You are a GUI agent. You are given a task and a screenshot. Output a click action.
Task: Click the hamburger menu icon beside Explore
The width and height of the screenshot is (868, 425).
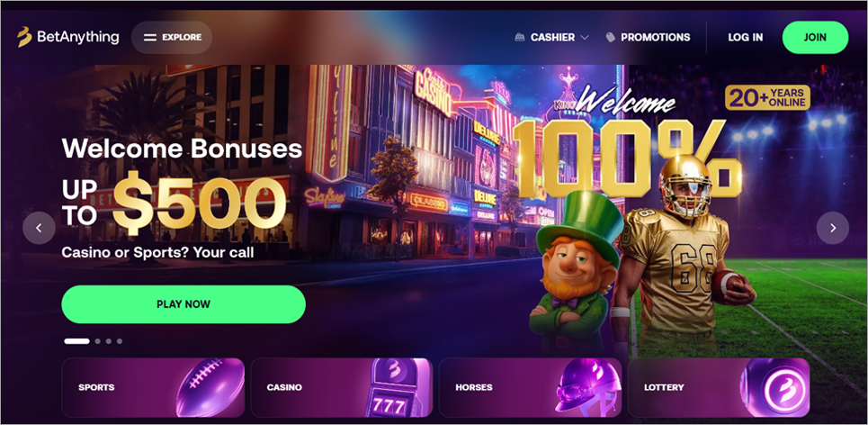click(x=150, y=38)
